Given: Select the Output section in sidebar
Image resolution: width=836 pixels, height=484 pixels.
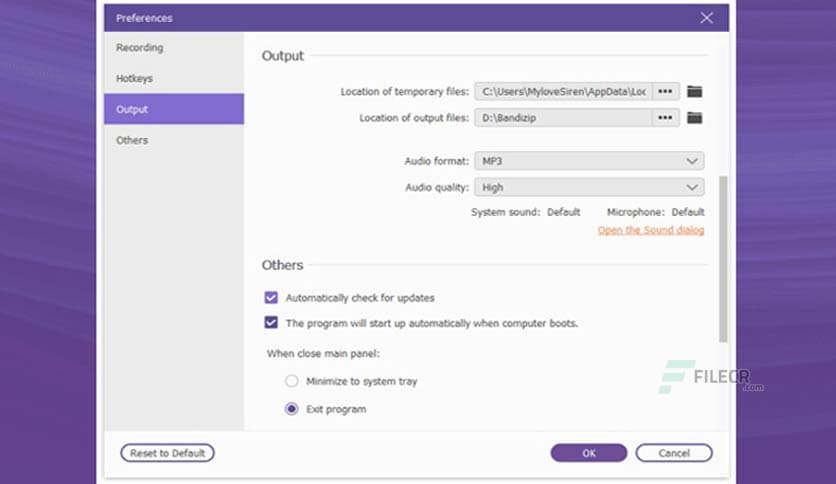Looking at the screenshot, I should [174, 109].
